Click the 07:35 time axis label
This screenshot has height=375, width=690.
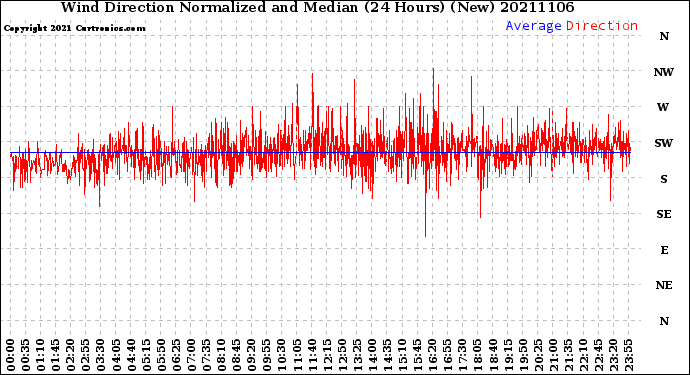tap(206, 355)
